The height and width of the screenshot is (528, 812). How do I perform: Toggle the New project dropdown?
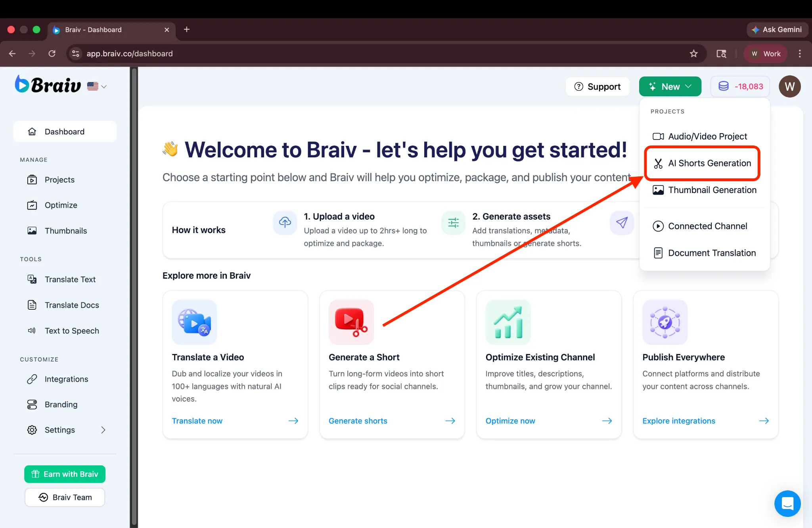click(670, 86)
